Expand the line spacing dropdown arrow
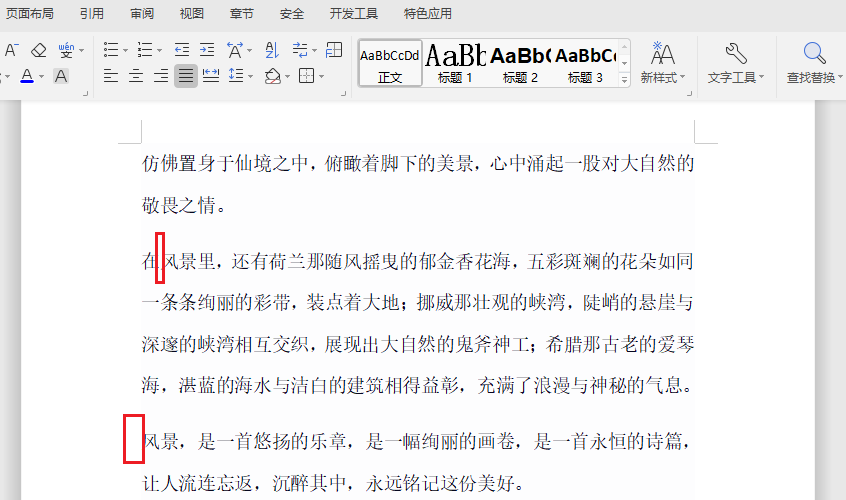846x500 pixels. (250, 77)
